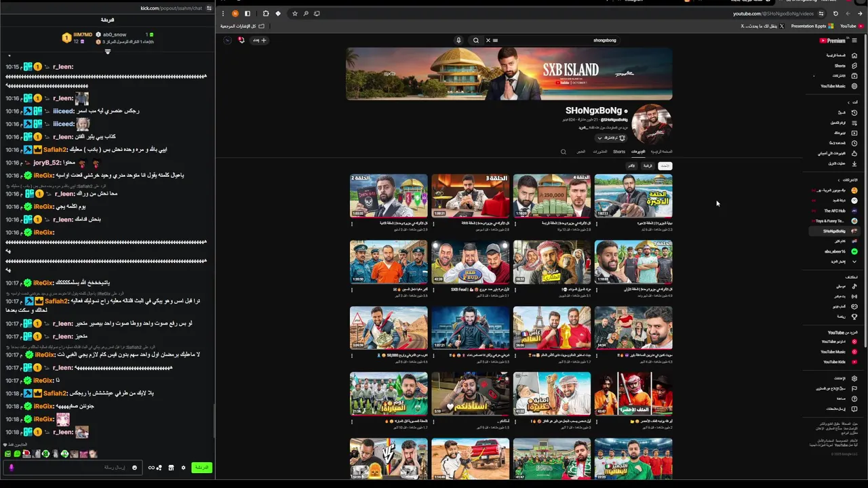Image resolution: width=868 pixels, height=488 pixels.
Task: Open Kick chat settings gear
Action: 183,468
